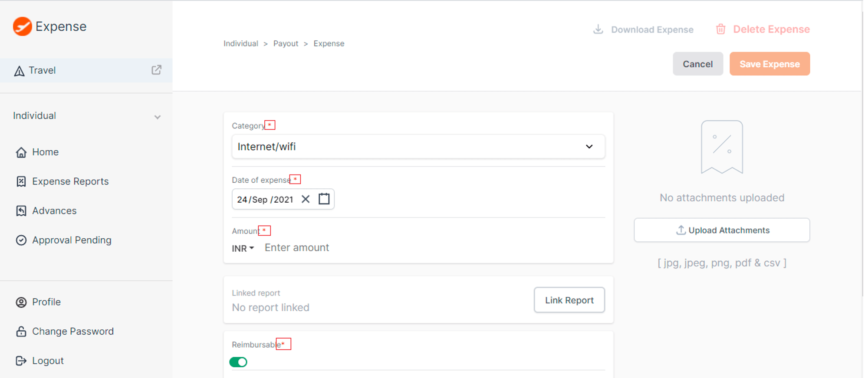
Task: Expand the Individual account chevron
Action: click(158, 117)
